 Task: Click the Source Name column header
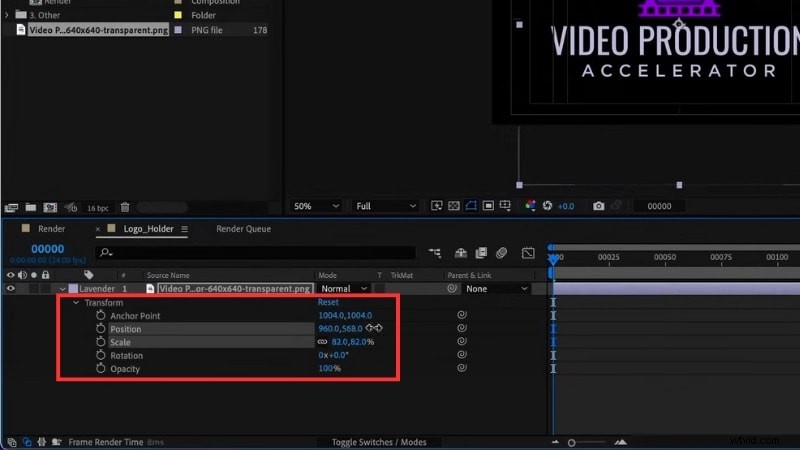[168, 275]
